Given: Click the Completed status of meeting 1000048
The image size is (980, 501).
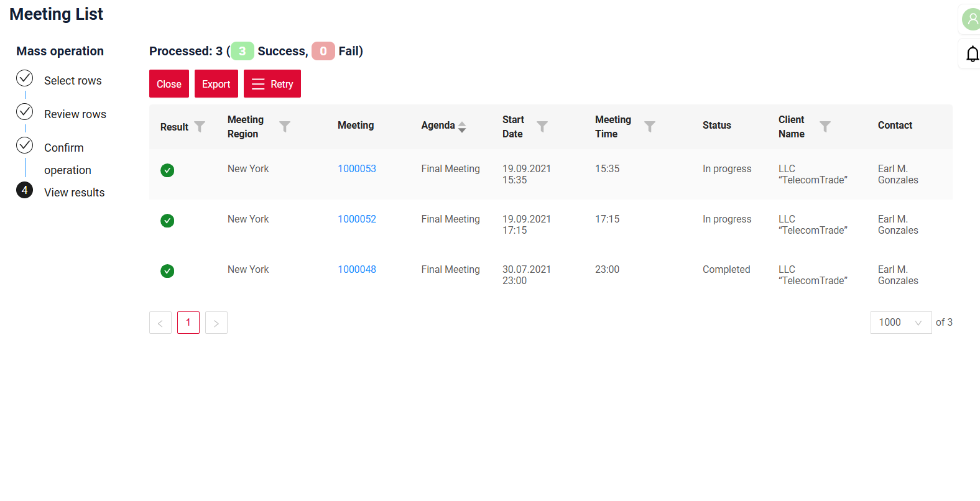Looking at the screenshot, I should (726, 270).
